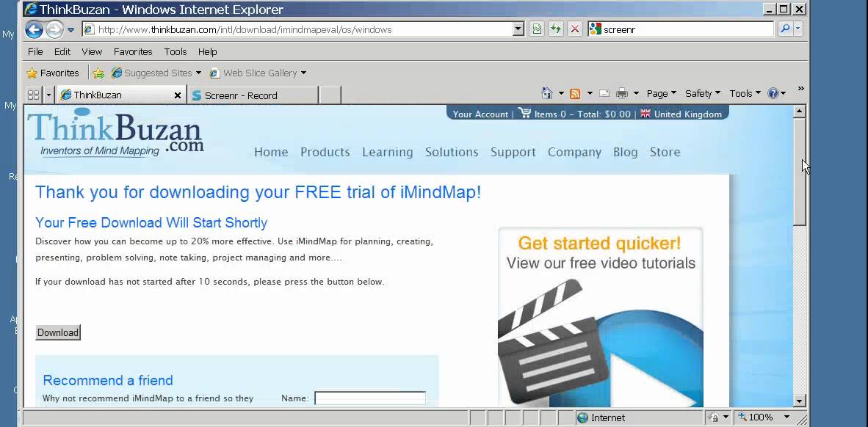Image resolution: width=868 pixels, height=427 pixels.
Task: Click the vertical scrollbar thumb
Action: [x=799, y=172]
